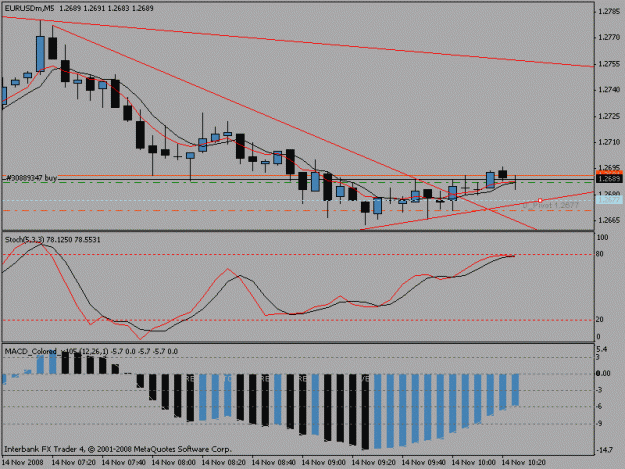This screenshot has width=625, height=469.
Task: Click price scale value 1.2785
Action: point(609,12)
